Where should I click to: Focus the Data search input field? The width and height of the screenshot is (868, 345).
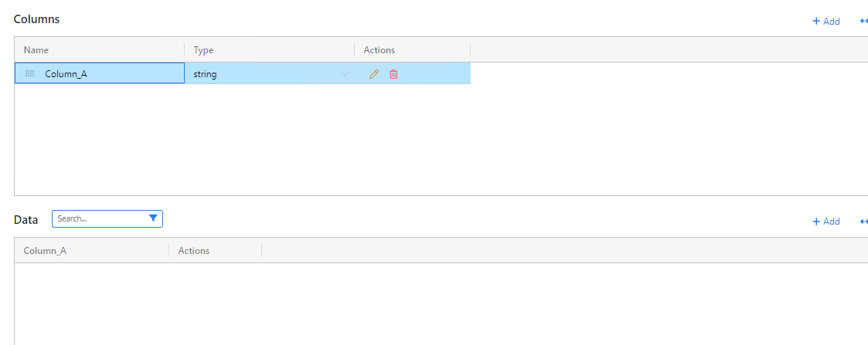coord(99,218)
